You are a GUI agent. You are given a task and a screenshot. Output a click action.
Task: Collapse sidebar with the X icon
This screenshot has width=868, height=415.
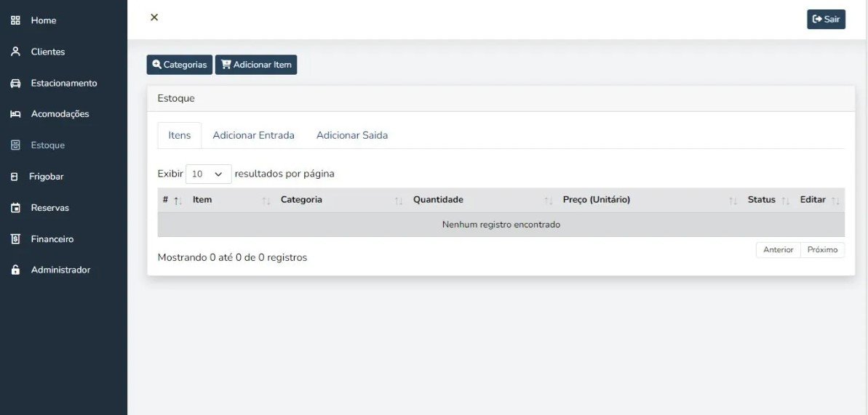click(154, 17)
